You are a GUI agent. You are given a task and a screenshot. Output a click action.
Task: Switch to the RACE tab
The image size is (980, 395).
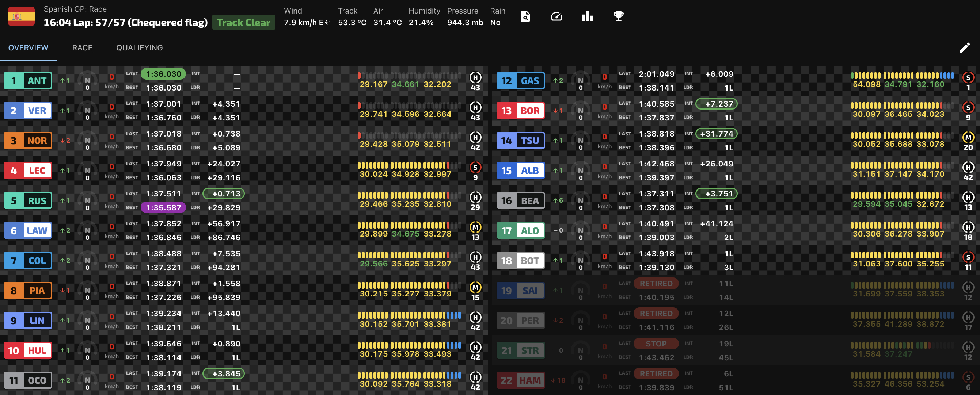82,48
